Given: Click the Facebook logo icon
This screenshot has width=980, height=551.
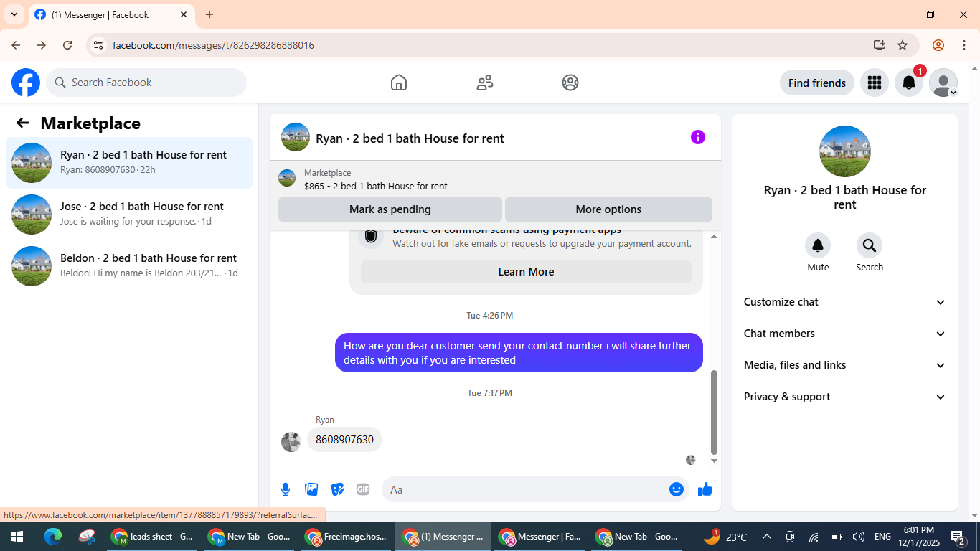Looking at the screenshot, I should click(x=26, y=83).
